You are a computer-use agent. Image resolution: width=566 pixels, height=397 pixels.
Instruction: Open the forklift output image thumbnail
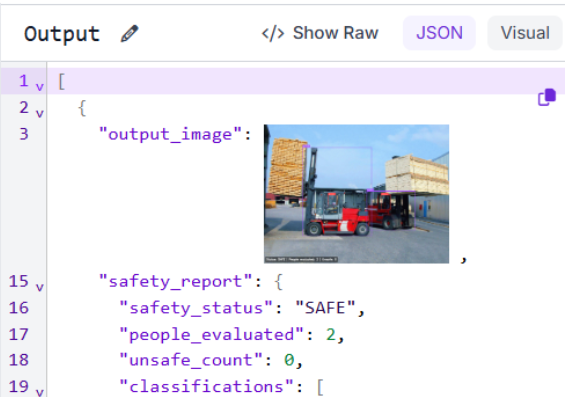point(356,194)
